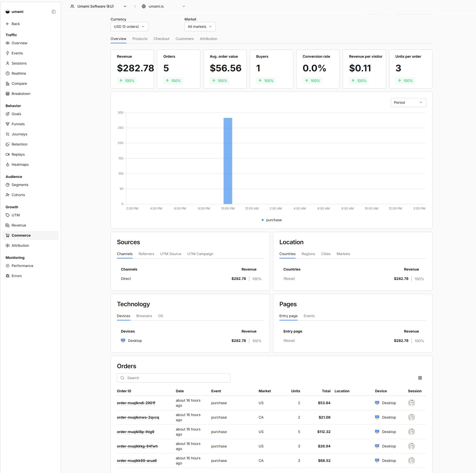
Task: Collapse the sidebar panel icon
Action: pyautogui.click(x=54, y=12)
